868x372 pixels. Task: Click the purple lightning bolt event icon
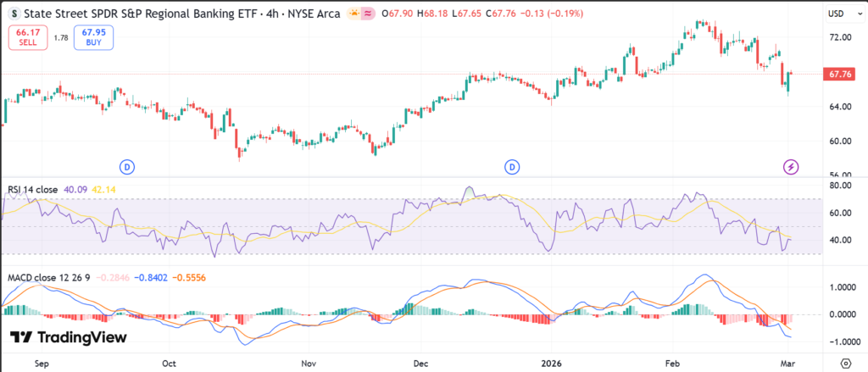point(790,167)
